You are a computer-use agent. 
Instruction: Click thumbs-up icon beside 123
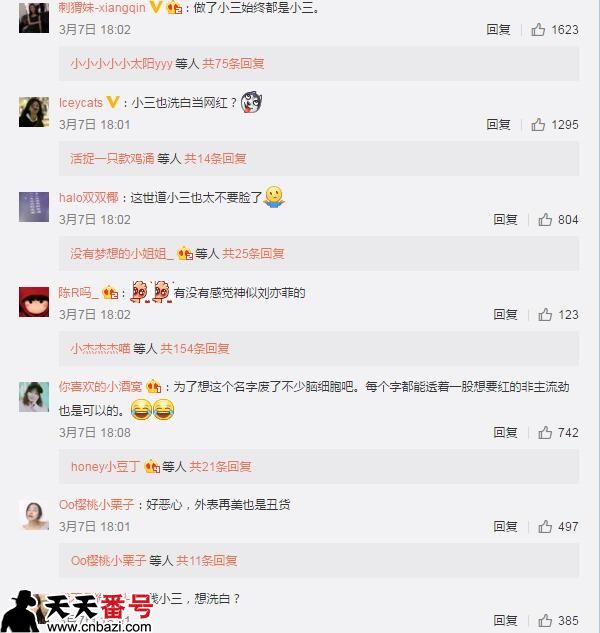[545, 314]
